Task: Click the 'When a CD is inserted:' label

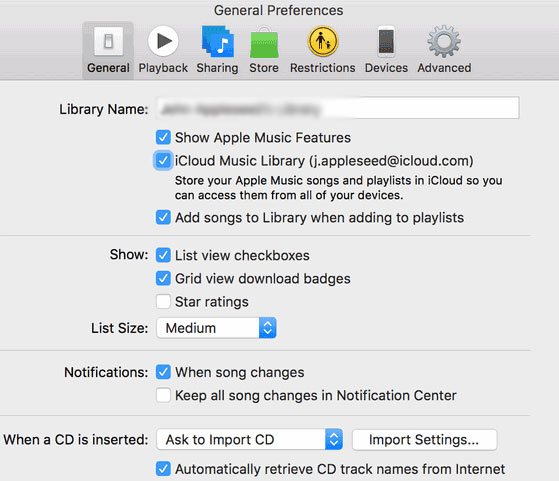Action: (x=76, y=440)
